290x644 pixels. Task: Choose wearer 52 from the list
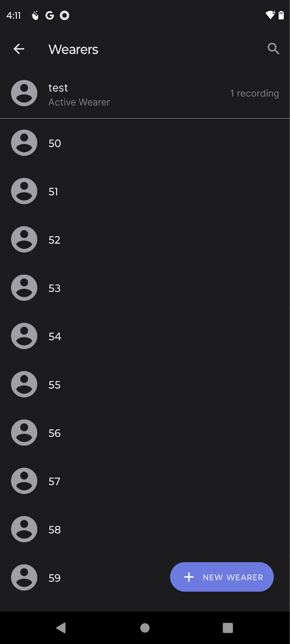pos(145,239)
